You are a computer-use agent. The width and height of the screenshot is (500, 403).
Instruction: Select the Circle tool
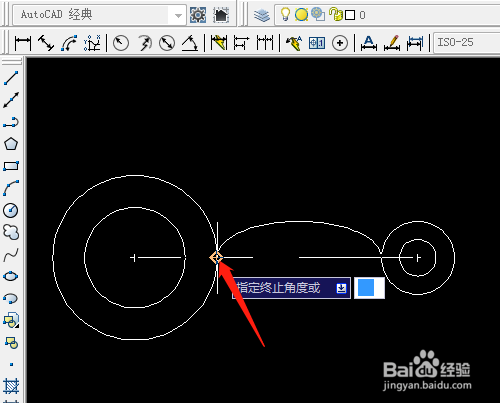tap(11, 210)
